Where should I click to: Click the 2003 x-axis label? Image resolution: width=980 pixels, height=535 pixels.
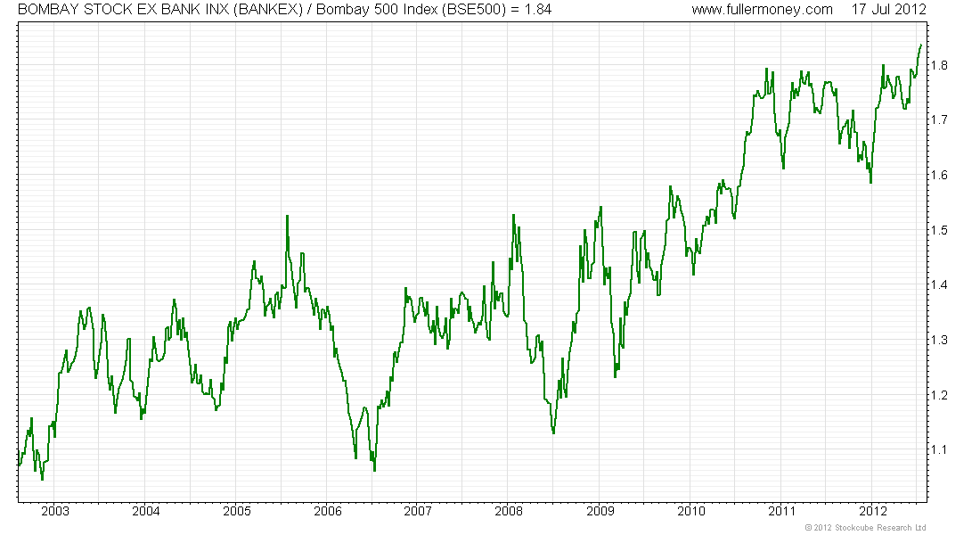[x=55, y=511]
